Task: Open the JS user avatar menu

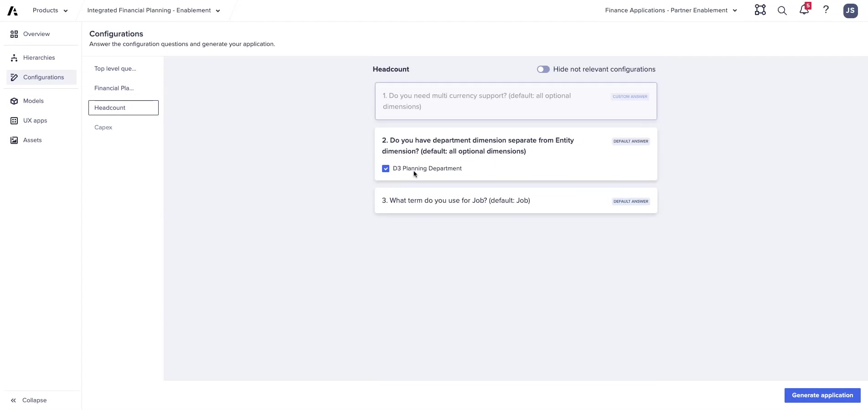Action: coord(850,10)
